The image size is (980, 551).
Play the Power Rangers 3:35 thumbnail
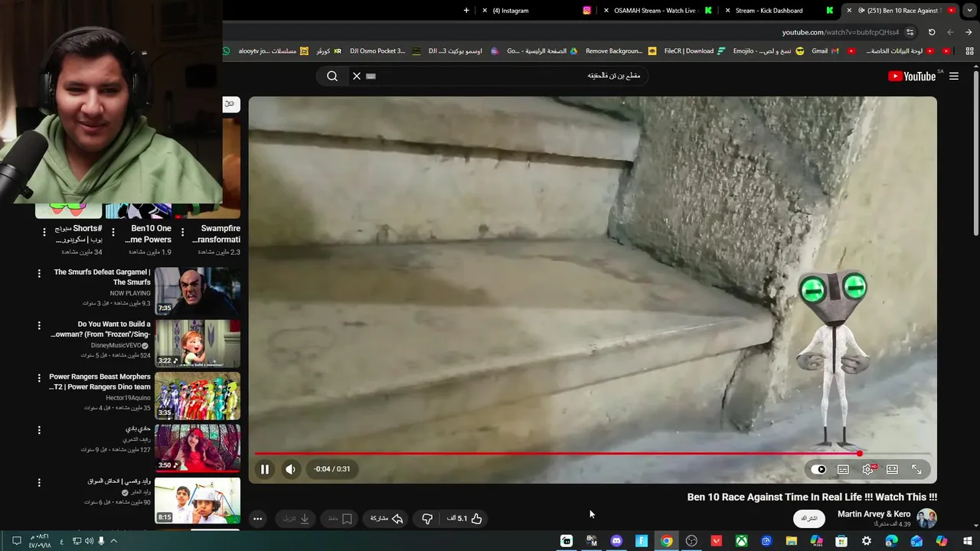[x=198, y=396]
